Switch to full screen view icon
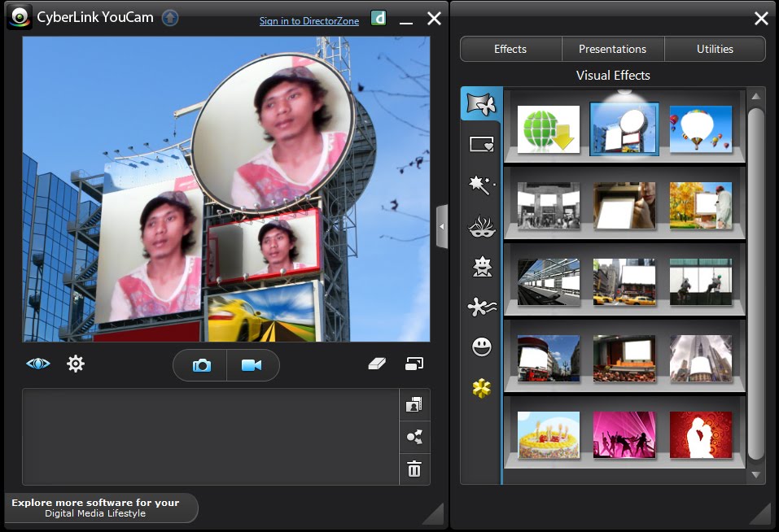The width and height of the screenshot is (779, 532). (414, 364)
